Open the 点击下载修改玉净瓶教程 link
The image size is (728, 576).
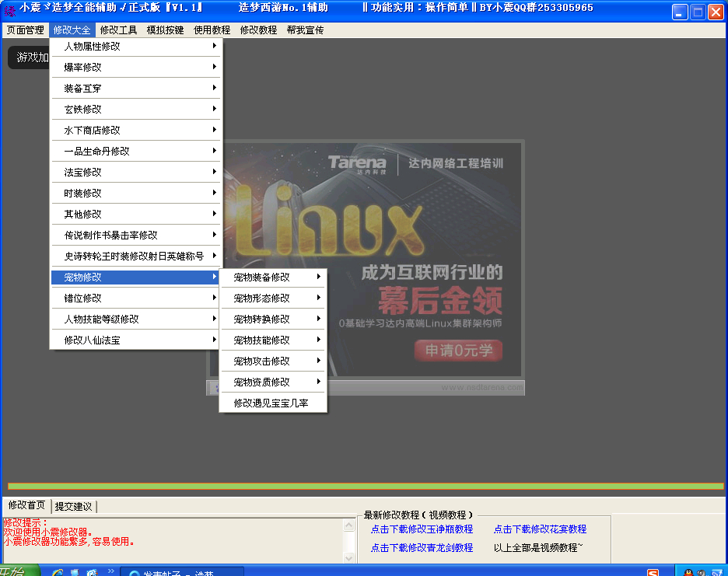pyautogui.click(x=422, y=529)
